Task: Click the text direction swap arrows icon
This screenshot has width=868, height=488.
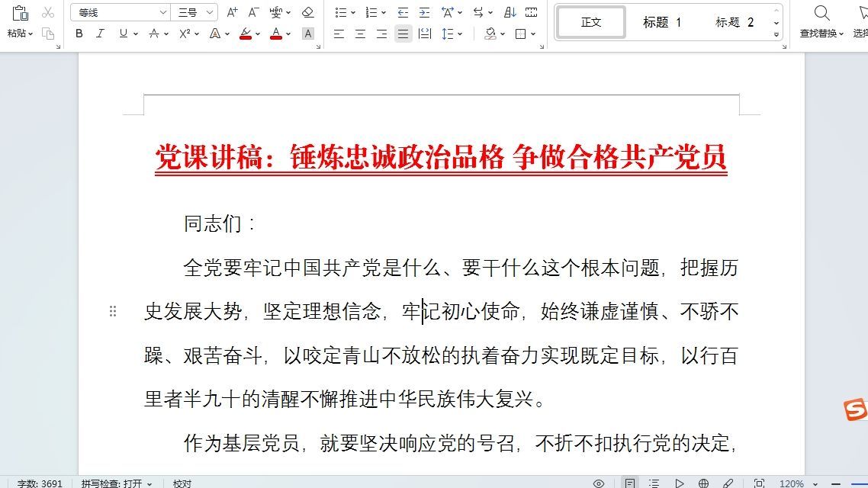Action: [x=478, y=12]
